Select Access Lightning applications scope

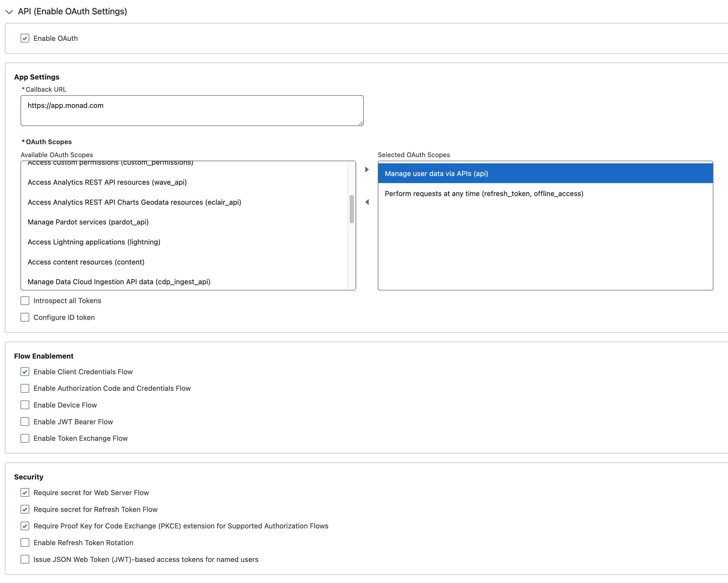(x=94, y=242)
